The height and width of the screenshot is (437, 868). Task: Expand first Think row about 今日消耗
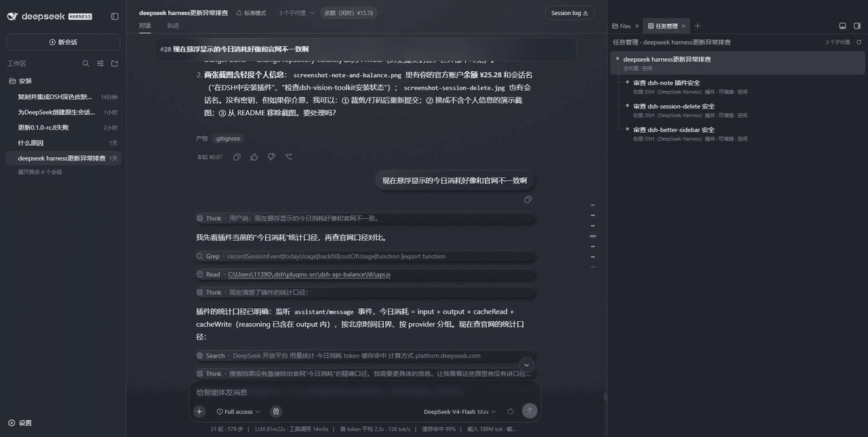tap(366, 218)
